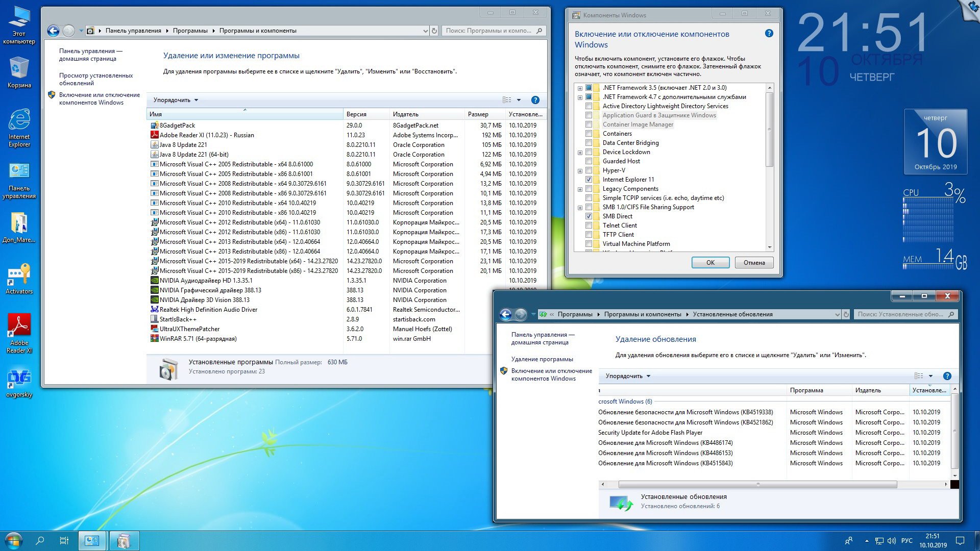Click OK in Windows Components dialog
Screen dimensions: 980x551
(x=710, y=263)
